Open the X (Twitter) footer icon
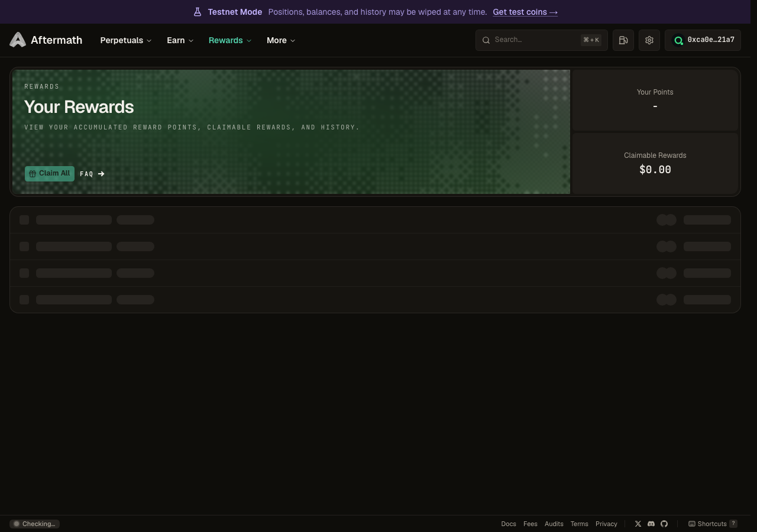 click(x=638, y=524)
